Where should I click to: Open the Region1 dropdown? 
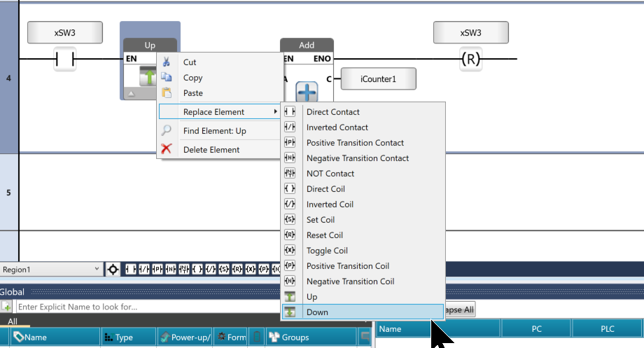(97, 270)
